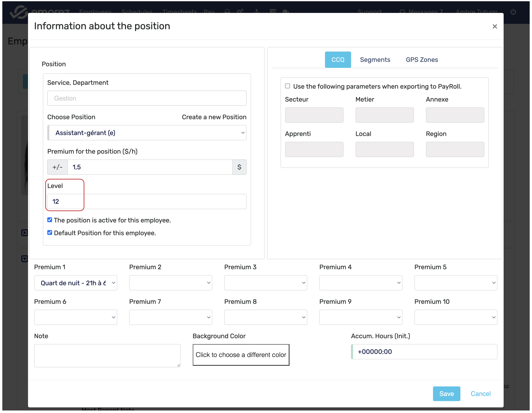This screenshot has height=413, width=532.
Task: Open the Premium 2 dropdown
Action: (x=171, y=283)
